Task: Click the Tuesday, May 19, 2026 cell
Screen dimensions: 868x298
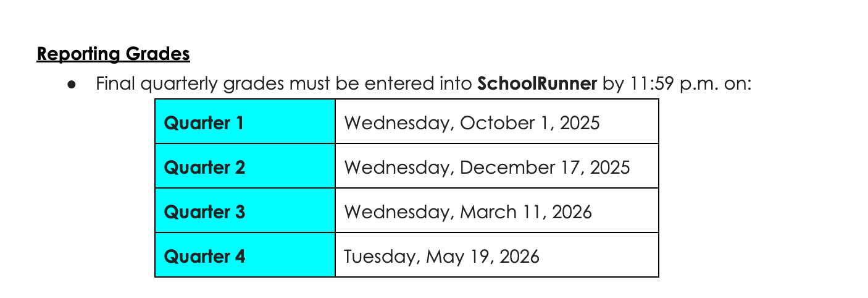Action: click(497, 255)
